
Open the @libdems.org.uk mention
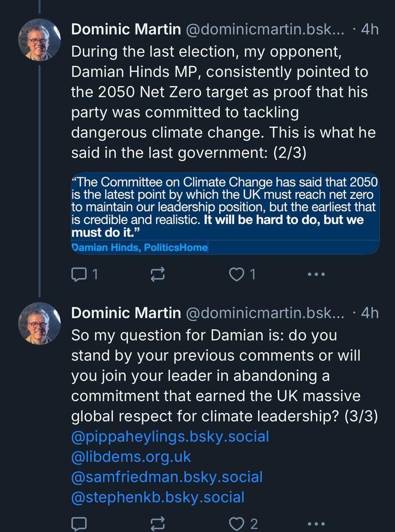click(131, 457)
